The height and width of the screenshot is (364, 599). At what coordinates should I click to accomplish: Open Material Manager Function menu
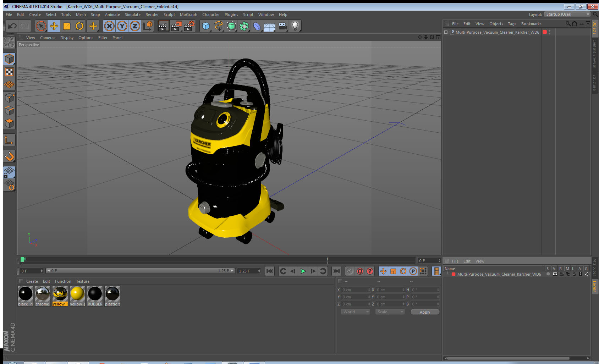63,281
